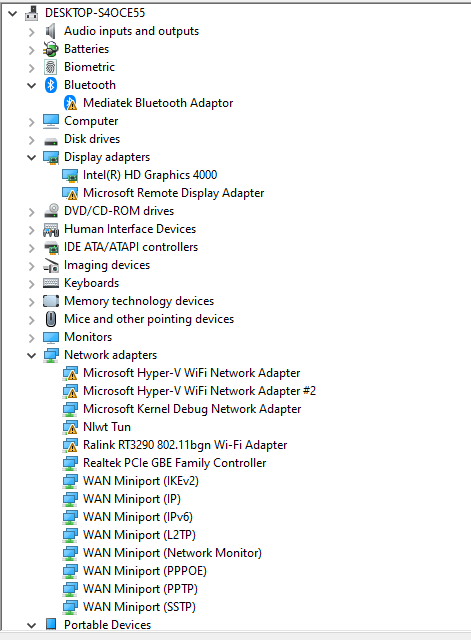
Task: Click the DVD/CD-ROM drives disc icon
Action: (x=51, y=211)
